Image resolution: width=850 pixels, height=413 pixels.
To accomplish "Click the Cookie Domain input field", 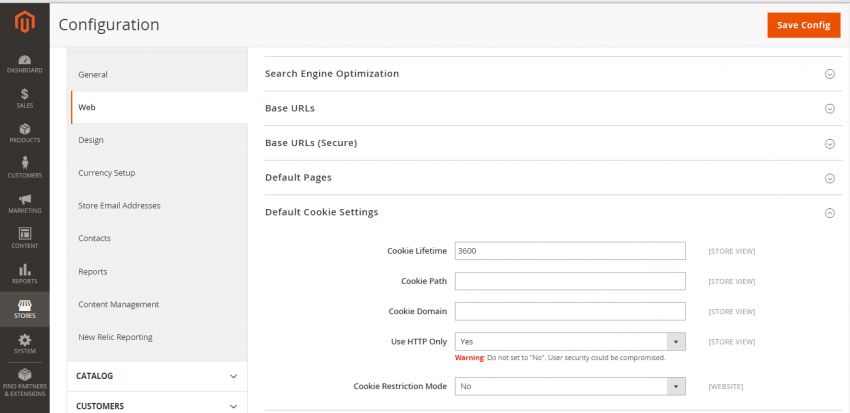I will [x=570, y=312].
